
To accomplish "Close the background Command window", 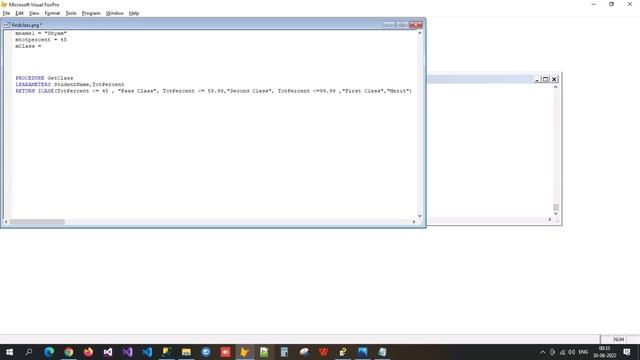I will pyautogui.click(x=554, y=79).
